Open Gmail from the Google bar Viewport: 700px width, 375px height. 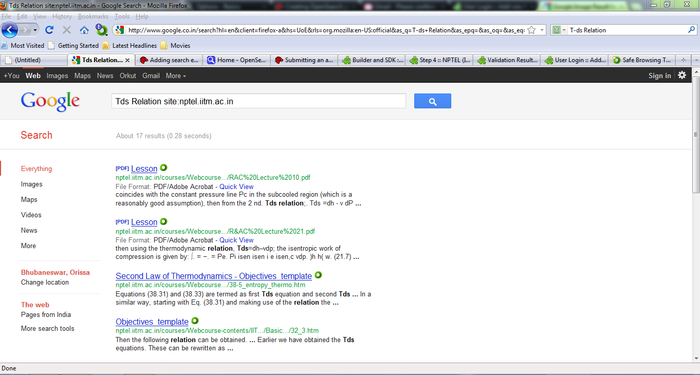click(x=151, y=75)
